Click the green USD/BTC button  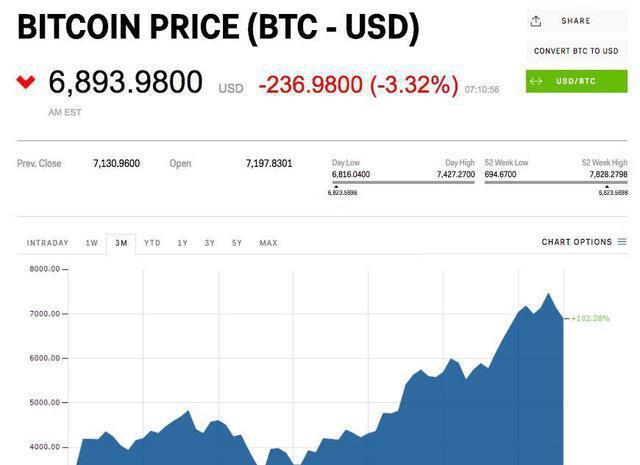576,81
